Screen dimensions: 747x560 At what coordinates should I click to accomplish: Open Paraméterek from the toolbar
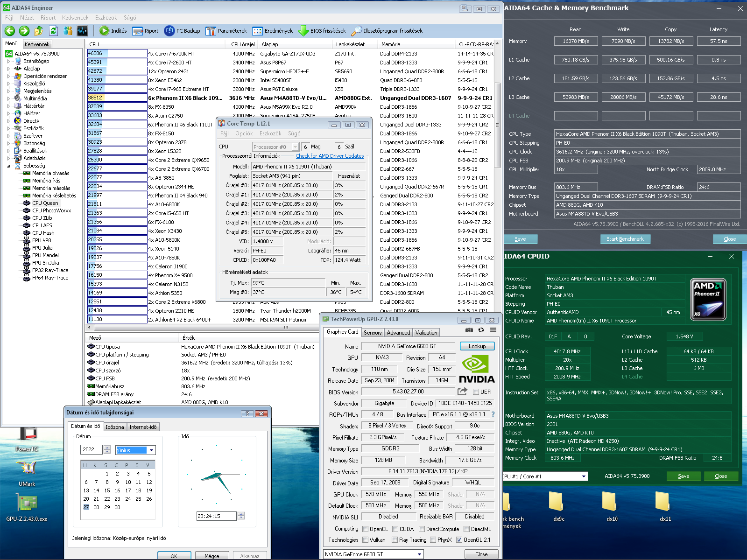tap(226, 31)
